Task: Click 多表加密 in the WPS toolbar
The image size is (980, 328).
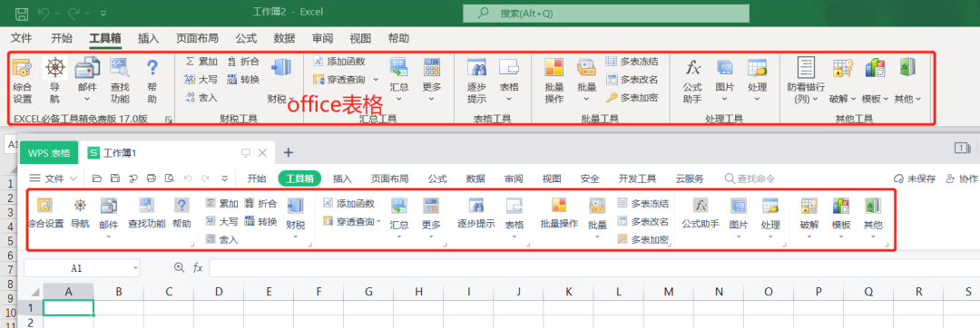Action: (643, 239)
